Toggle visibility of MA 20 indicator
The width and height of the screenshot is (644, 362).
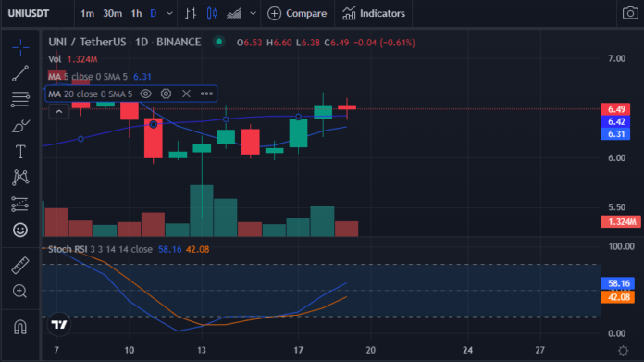click(145, 94)
